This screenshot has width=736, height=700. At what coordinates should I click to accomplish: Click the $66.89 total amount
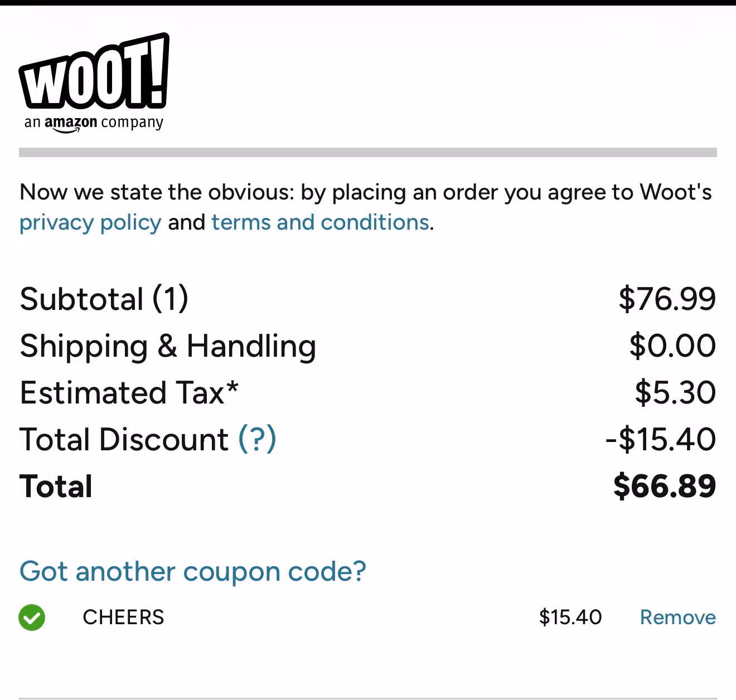665,486
